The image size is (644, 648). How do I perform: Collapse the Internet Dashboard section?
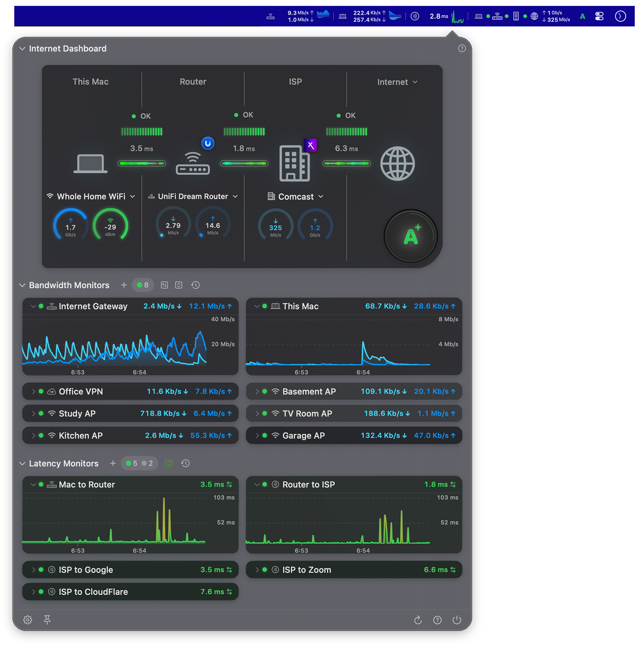coord(22,48)
